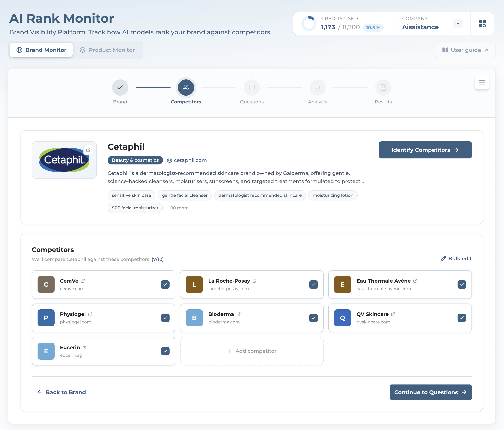The width and height of the screenshot is (504, 430).
Task: Uncheck the Bioderma competitor checkbox
Action: click(314, 318)
